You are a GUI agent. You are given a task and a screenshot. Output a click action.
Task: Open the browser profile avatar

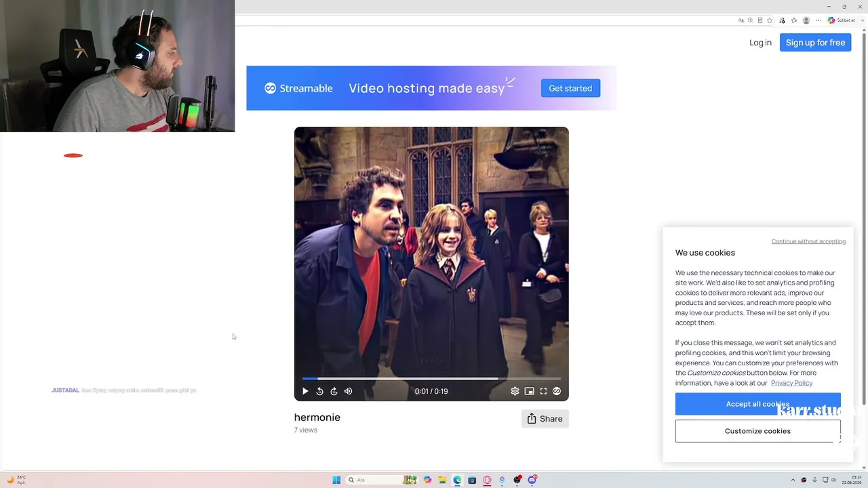click(x=806, y=20)
